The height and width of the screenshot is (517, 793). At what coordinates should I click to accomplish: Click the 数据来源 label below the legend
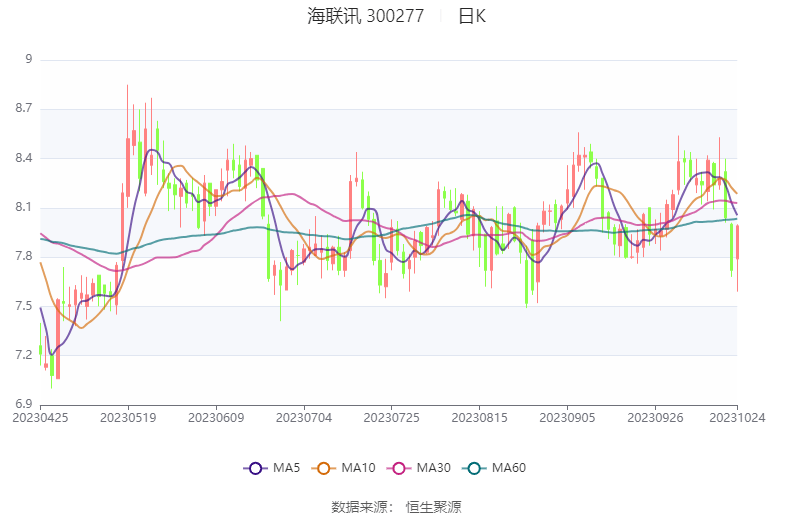tap(362, 507)
